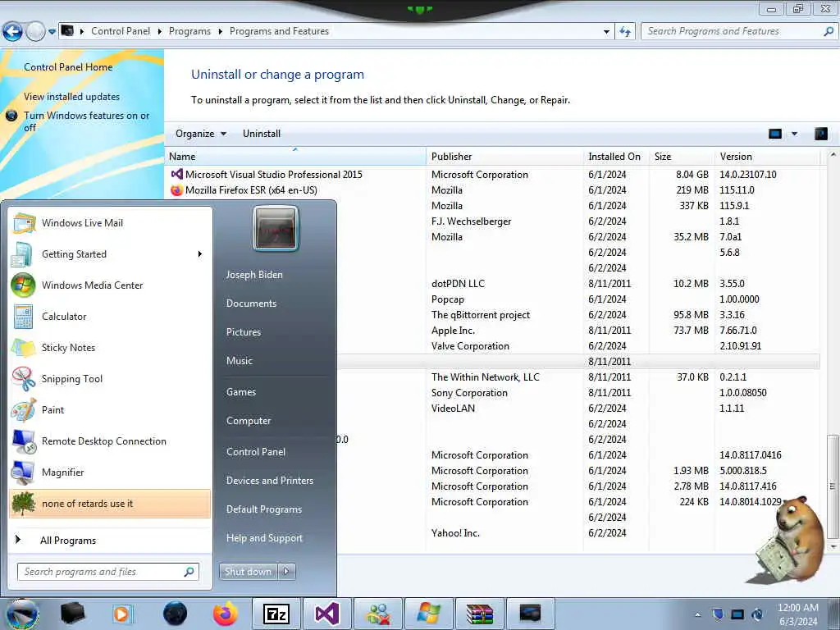Viewport: 840px width, 630px height.
Task: Open View installed updates link
Action: click(x=72, y=97)
